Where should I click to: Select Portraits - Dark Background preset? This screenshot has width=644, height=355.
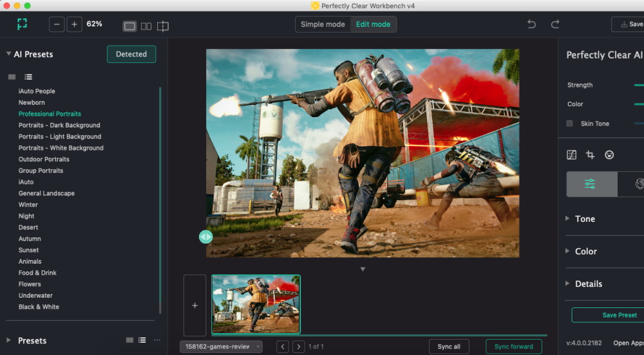click(59, 125)
